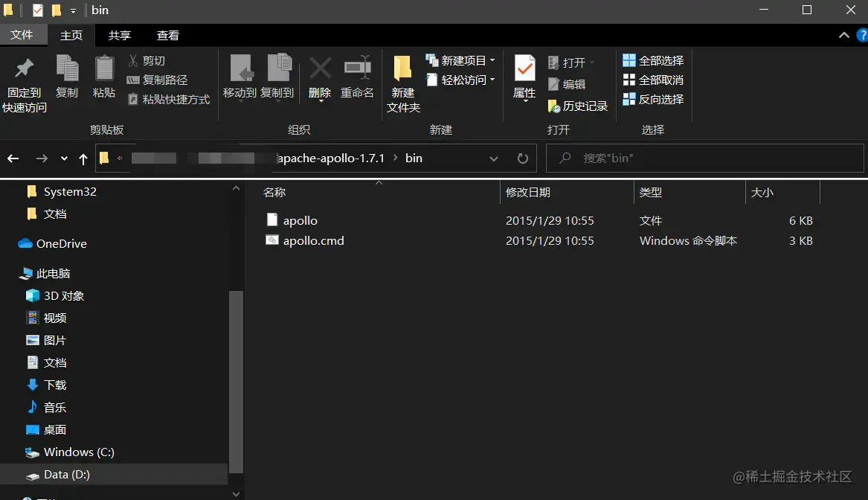Click the search "bin" input box
Screen dimensions: 868x500
point(704,158)
